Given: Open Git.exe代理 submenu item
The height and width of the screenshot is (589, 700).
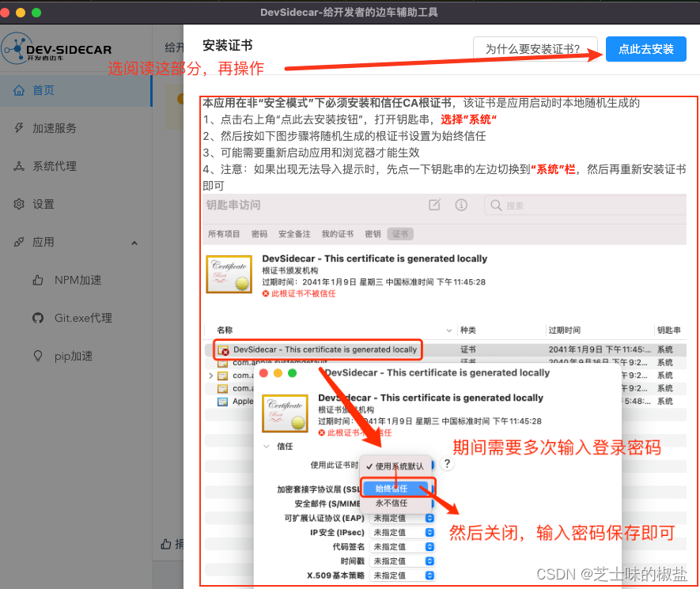Looking at the screenshot, I should pos(84,318).
